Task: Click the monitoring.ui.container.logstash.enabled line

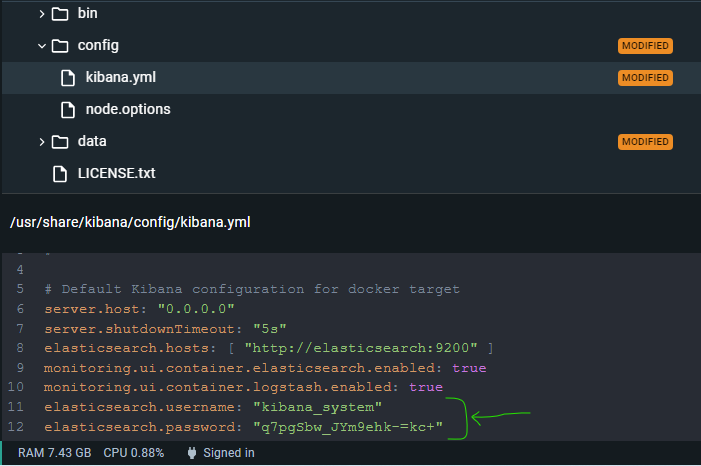Action: pos(244,387)
